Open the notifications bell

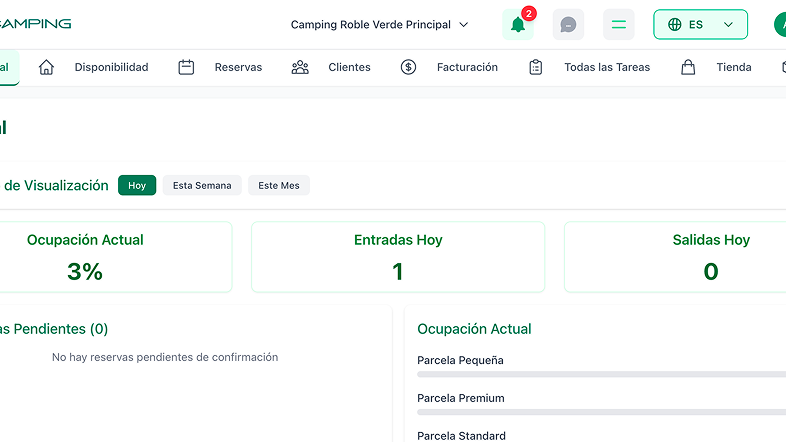pos(518,25)
